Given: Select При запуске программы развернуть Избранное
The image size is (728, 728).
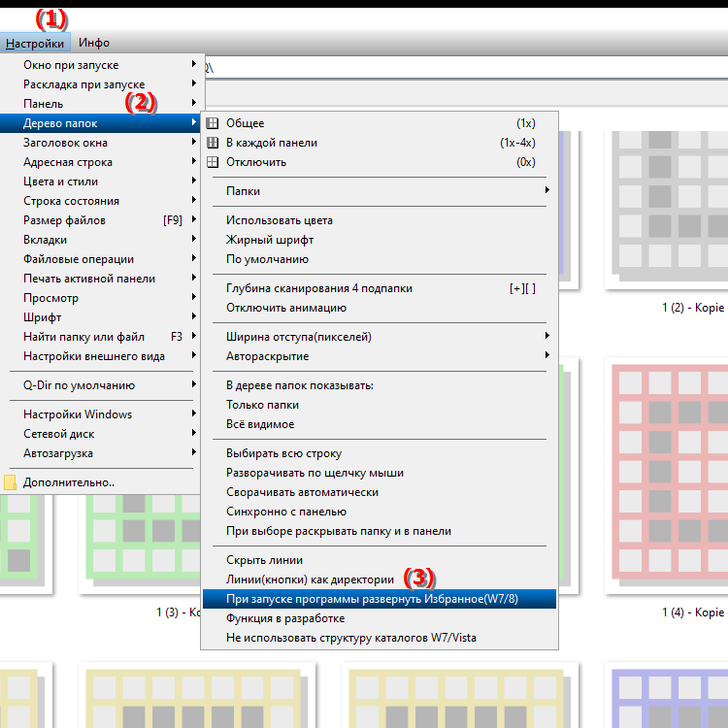Looking at the screenshot, I should (372, 599).
